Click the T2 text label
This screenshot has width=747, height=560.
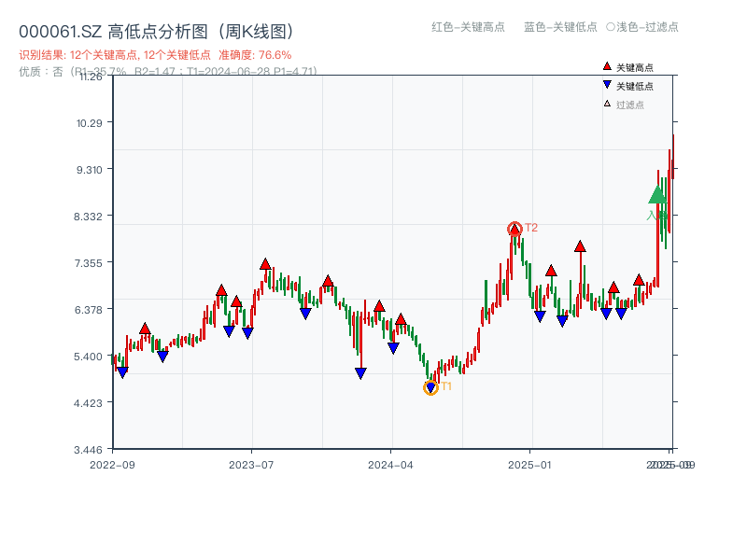[x=531, y=228]
